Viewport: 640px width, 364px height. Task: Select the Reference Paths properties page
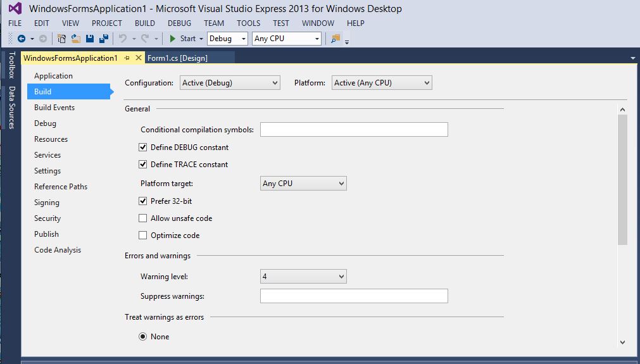click(61, 187)
